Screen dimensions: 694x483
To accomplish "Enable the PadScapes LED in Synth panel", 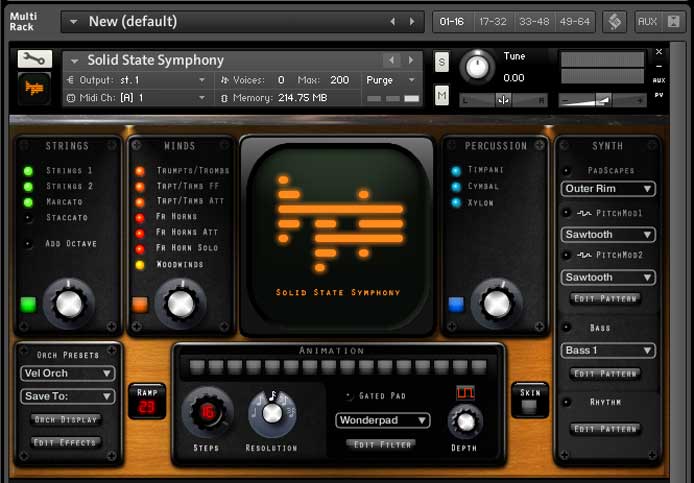I will 567,171.
